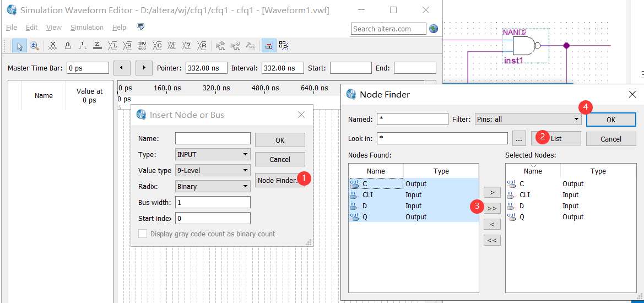Click the single < remove node button
This screenshot has width=644, height=303.
pos(492,224)
